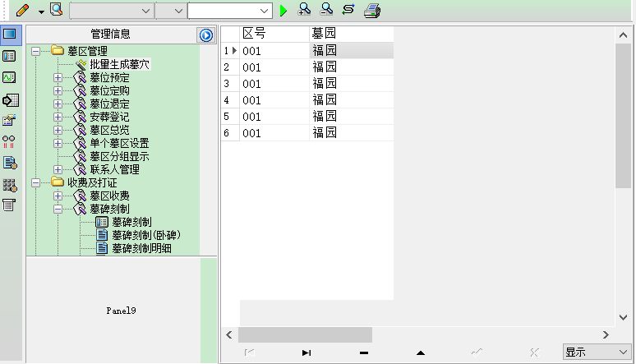Image resolution: width=636 pixels, height=364 pixels.
Task: Select the form view icon in left sidebar
Action: point(9,56)
